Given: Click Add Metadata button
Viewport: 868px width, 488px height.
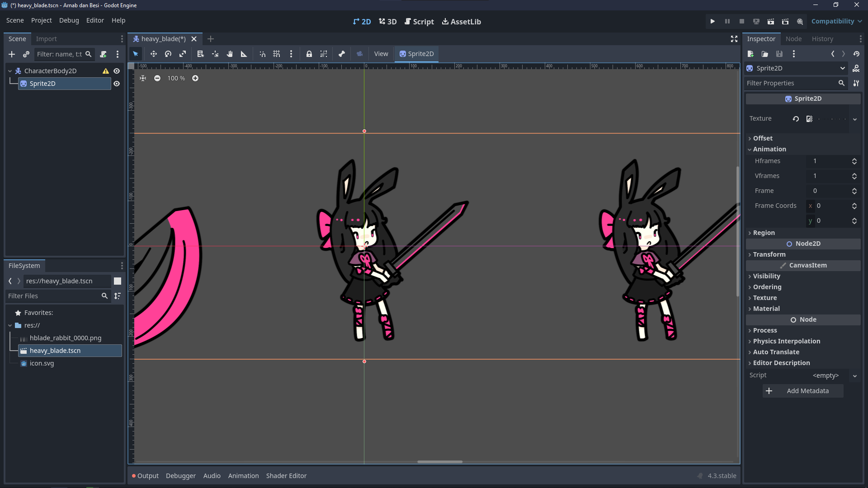Looking at the screenshot, I should click(x=803, y=391).
